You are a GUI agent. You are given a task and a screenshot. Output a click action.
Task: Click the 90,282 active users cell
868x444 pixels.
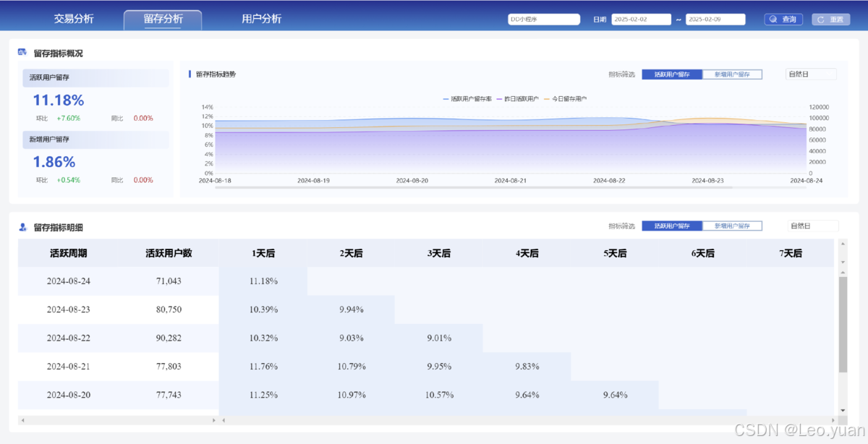169,338
